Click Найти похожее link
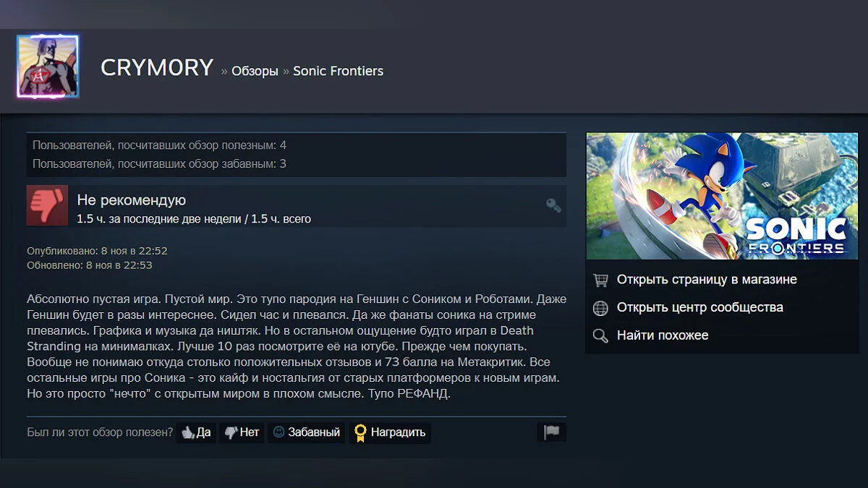This screenshot has height=488, width=868. click(663, 335)
